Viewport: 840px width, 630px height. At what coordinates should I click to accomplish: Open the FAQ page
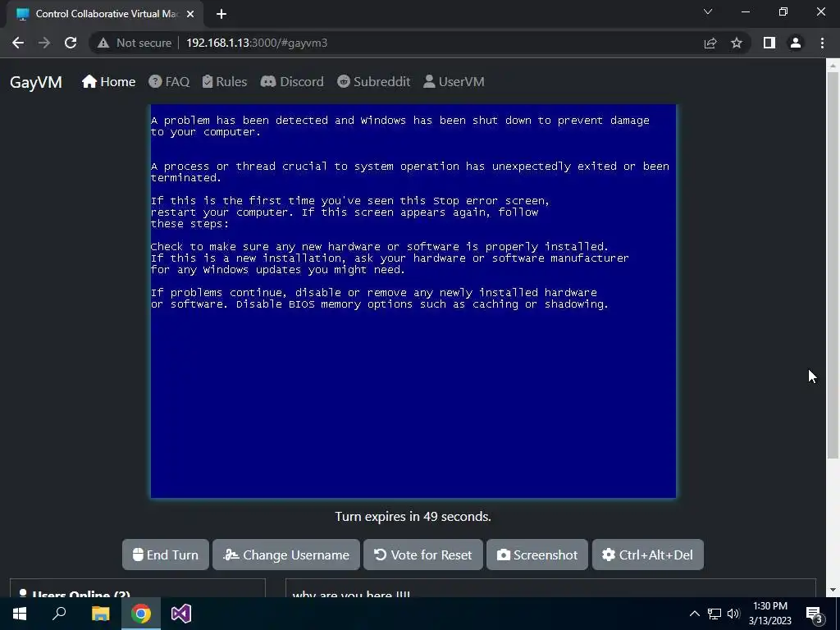[x=169, y=81]
